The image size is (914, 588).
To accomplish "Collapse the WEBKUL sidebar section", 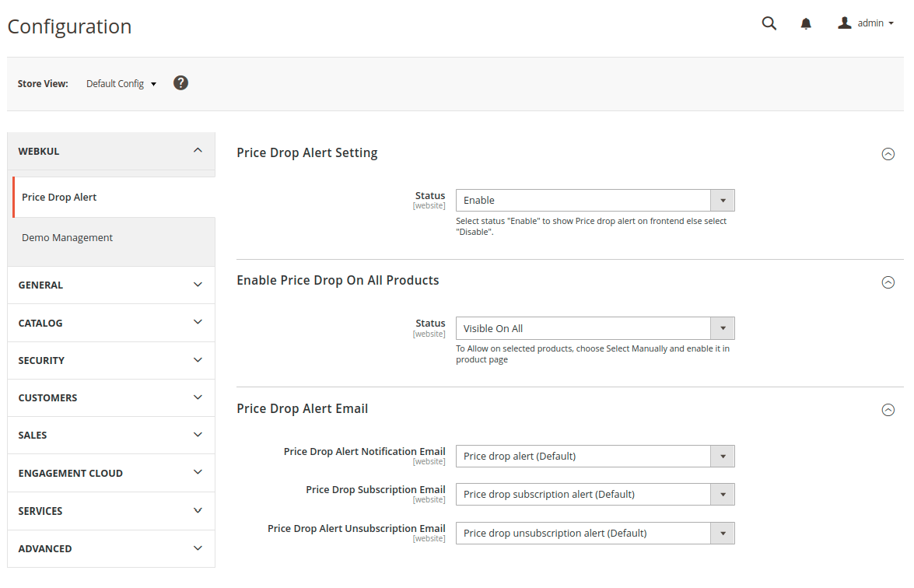I will [x=110, y=151].
